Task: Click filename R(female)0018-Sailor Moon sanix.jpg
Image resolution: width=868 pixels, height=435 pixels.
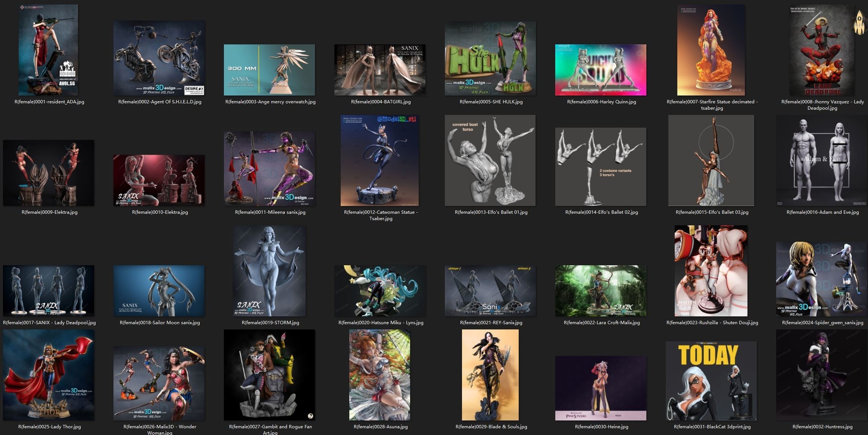Action: (x=160, y=322)
